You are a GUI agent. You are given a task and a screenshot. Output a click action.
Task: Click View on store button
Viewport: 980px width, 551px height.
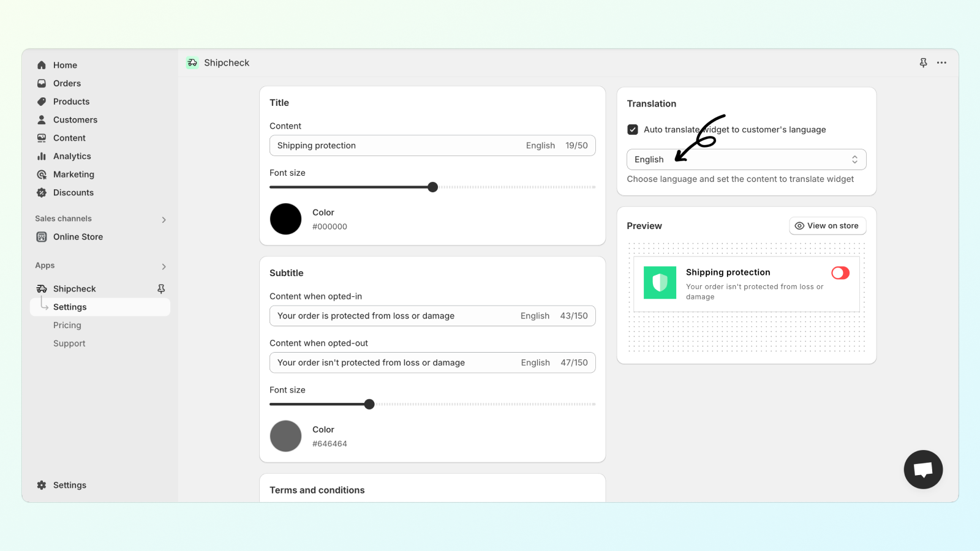coord(827,226)
